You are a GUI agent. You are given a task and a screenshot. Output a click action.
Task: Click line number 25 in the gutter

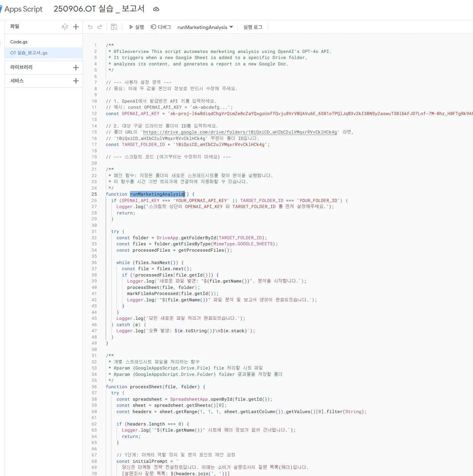[94, 194]
